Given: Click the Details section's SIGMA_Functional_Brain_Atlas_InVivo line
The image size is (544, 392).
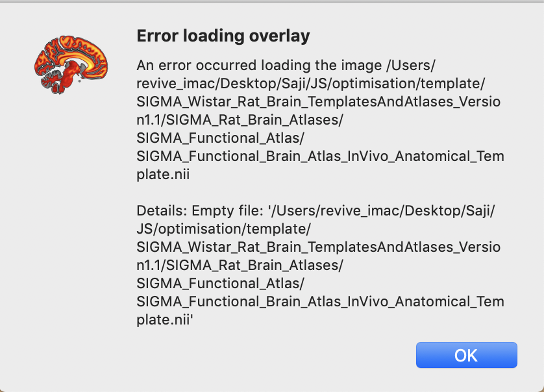Looking at the screenshot, I should 320,302.
